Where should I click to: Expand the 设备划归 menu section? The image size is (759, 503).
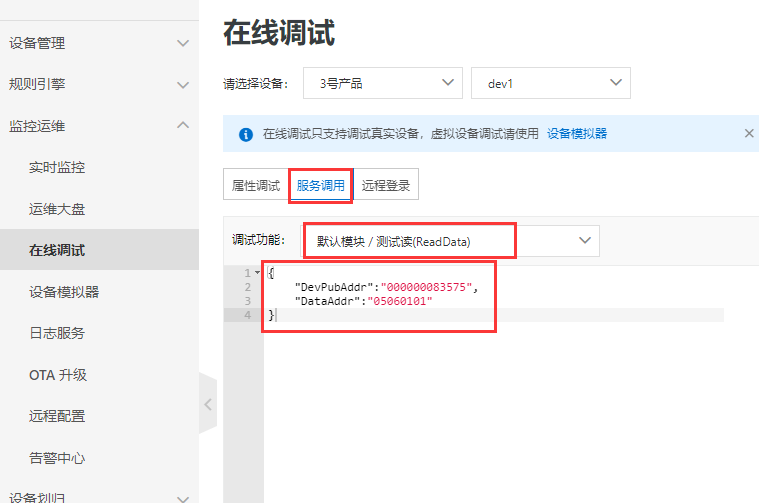[x=99, y=497]
